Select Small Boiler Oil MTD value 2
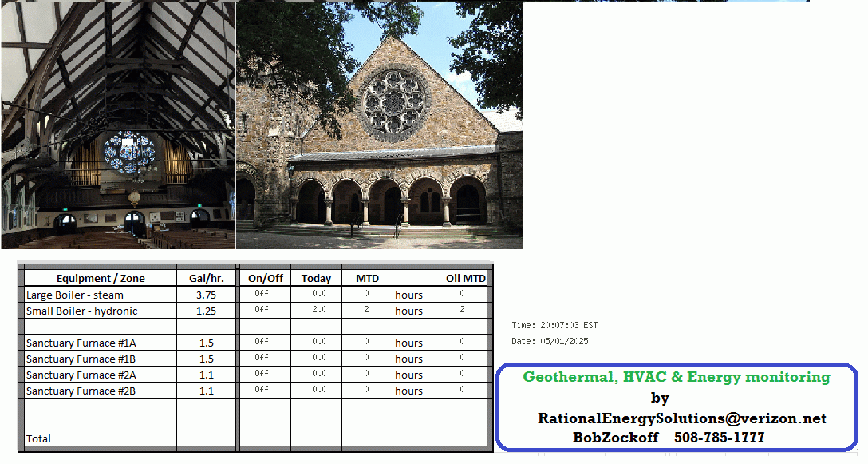This screenshot has height=464, width=868. [x=462, y=309]
